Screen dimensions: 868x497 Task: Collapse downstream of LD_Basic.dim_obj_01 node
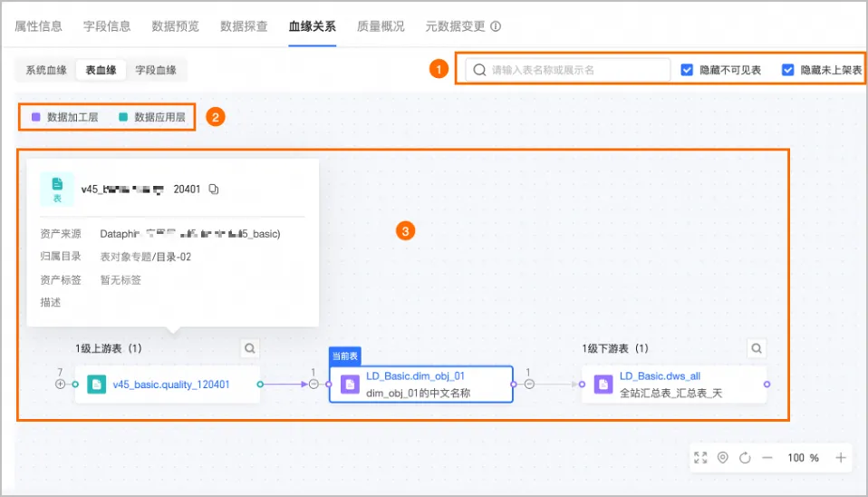(x=529, y=384)
